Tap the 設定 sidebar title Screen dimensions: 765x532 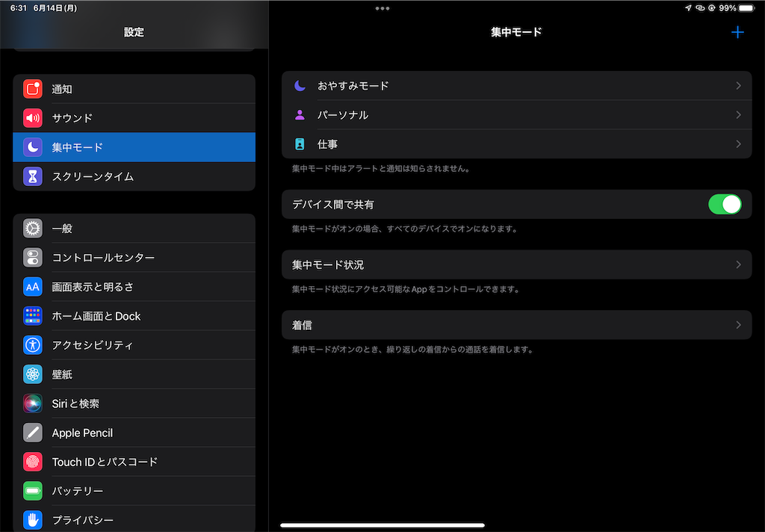tap(134, 32)
